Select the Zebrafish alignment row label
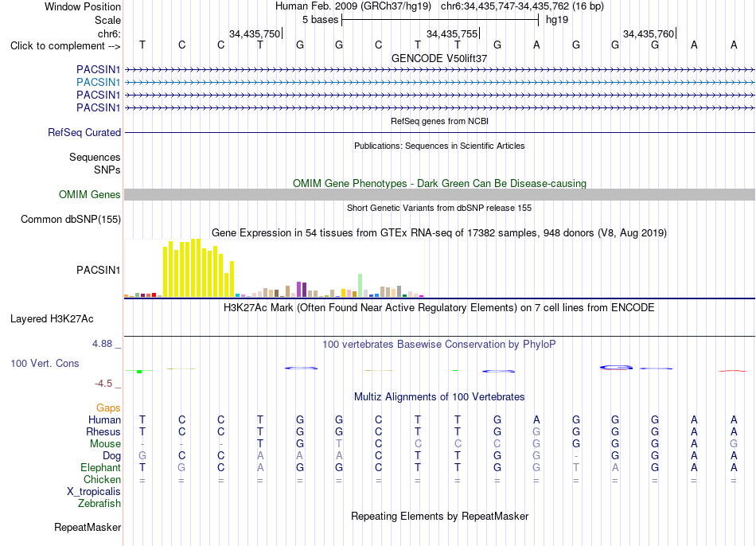756x546 pixels. point(99,504)
